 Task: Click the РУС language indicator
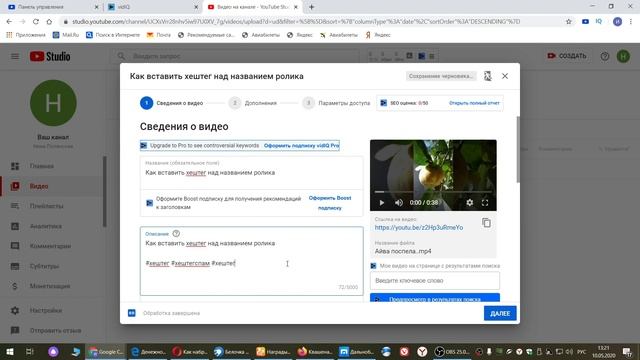[582, 351]
